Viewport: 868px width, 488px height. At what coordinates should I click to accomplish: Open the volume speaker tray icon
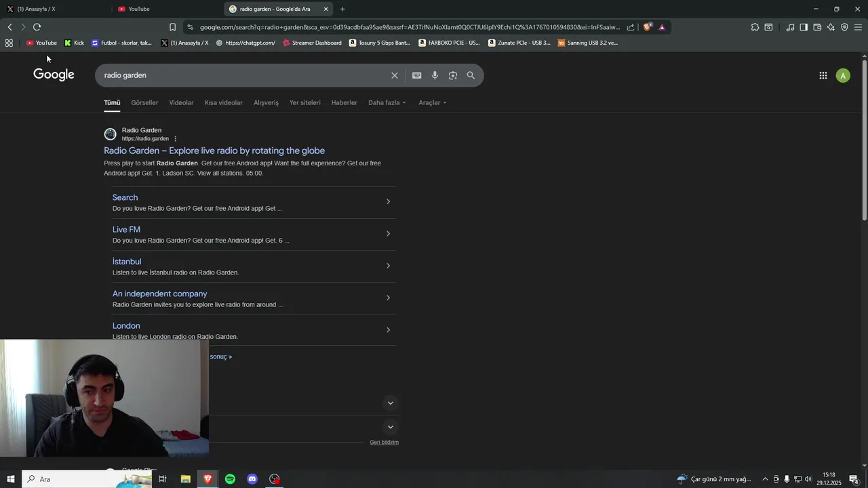click(808, 479)
